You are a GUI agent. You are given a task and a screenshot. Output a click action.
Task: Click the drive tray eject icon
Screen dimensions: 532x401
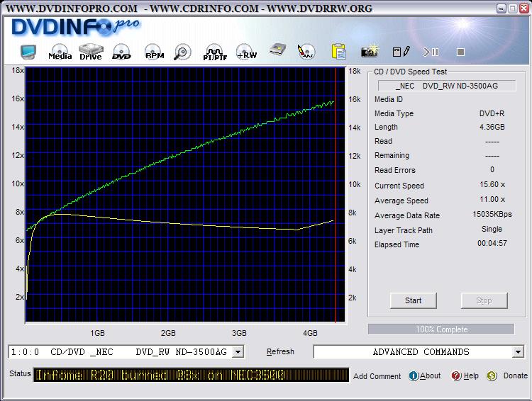tap(277, 50)
